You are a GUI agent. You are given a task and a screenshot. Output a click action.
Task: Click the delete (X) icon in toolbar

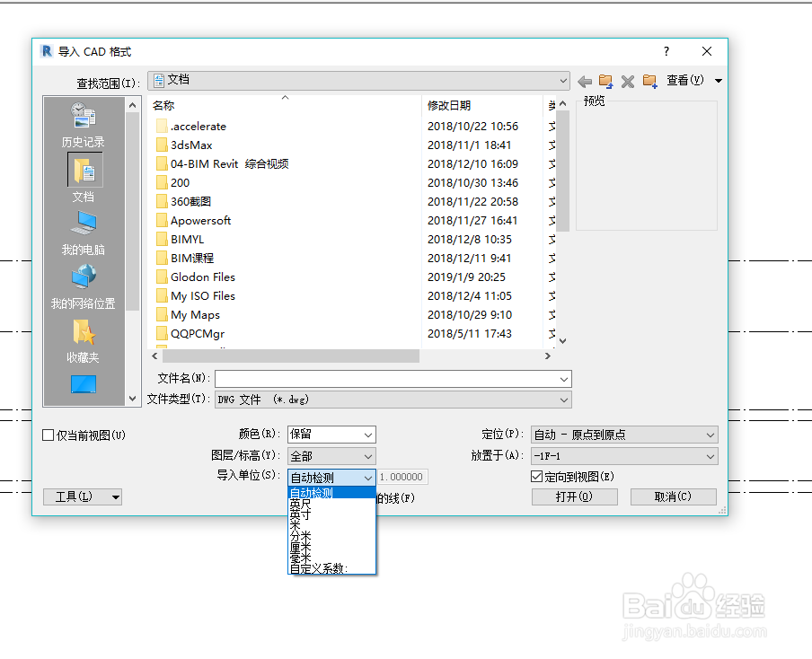click(x=627, y=80)
